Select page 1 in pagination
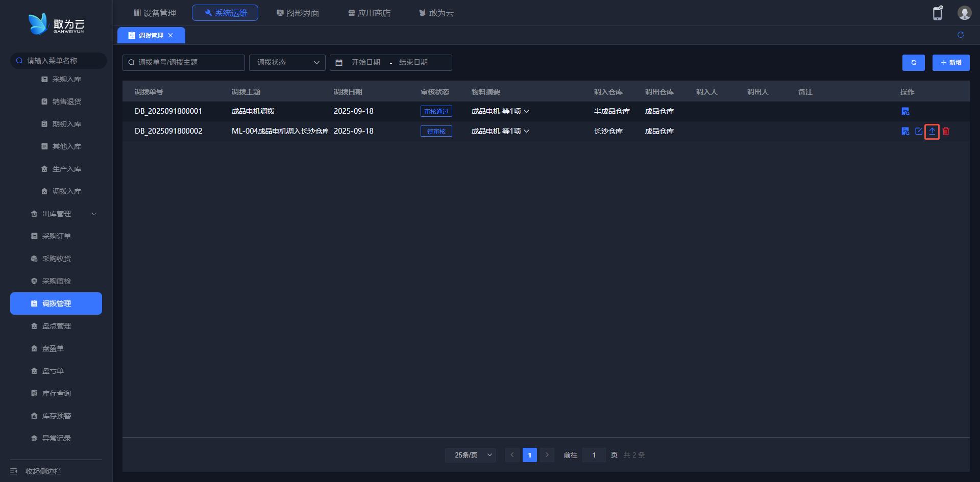Viewport: 980px width, 482px height. coord(530,455)
